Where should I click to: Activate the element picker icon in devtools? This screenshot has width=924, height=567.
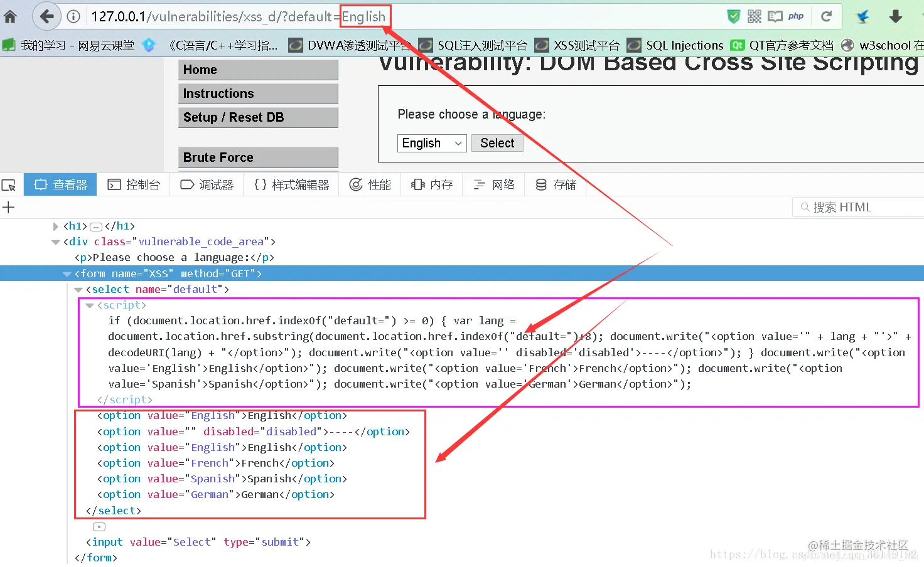click(9, 185)
